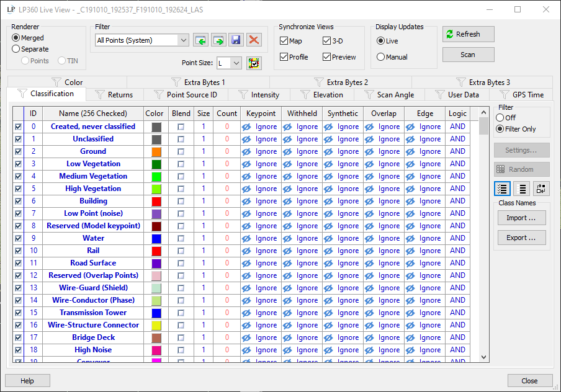This screenshot has height=392, width=561.
Task: Toggle the 3-D synchronize checkbox
Action: (326, 41)
